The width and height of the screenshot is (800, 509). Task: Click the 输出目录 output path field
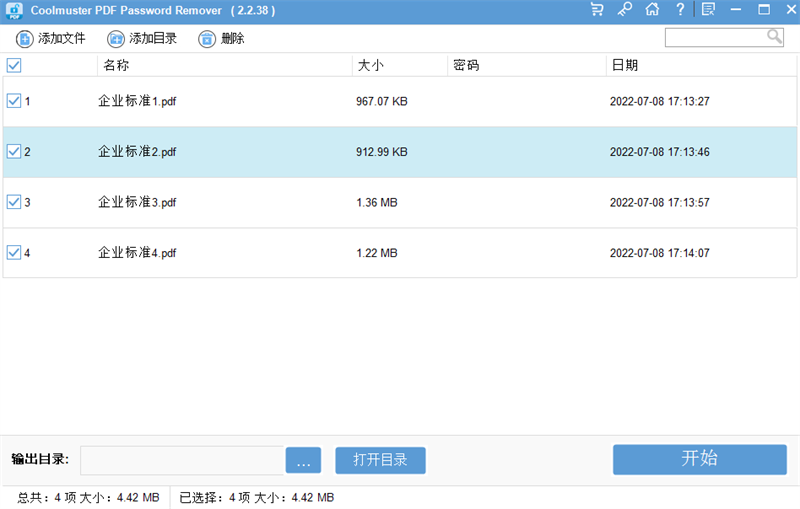[x=182, y=460]
